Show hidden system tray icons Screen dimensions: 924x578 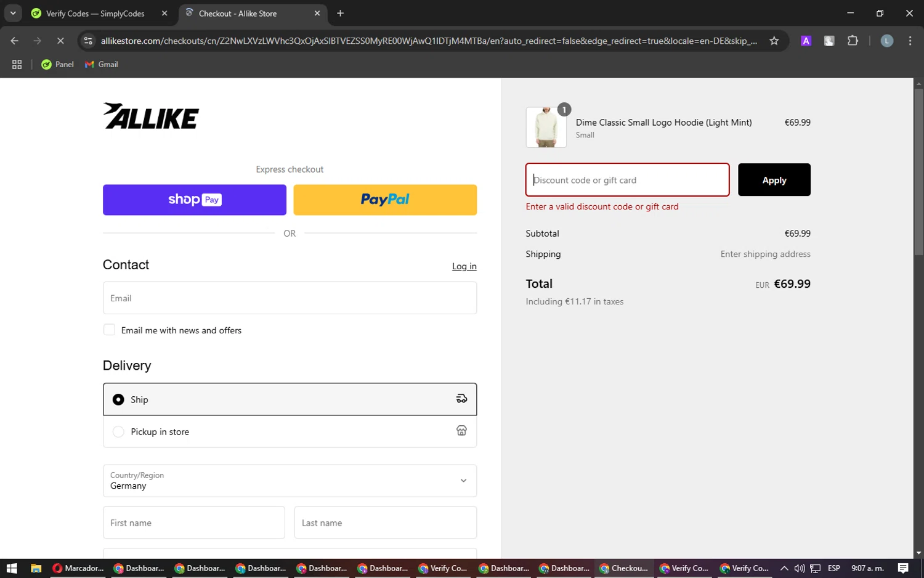tap(784, 568)
